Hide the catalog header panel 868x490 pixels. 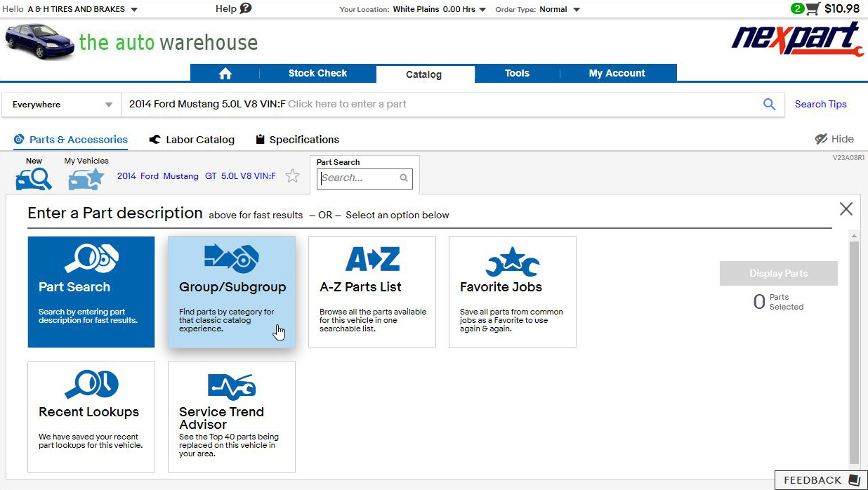pyautogui.click(x=834, y=139)
